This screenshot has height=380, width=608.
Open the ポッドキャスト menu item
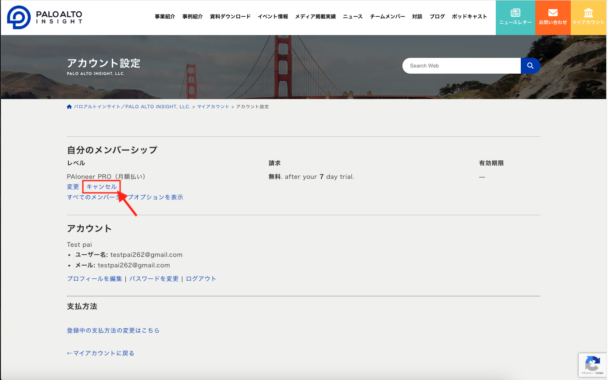click(x=469, y=17)
